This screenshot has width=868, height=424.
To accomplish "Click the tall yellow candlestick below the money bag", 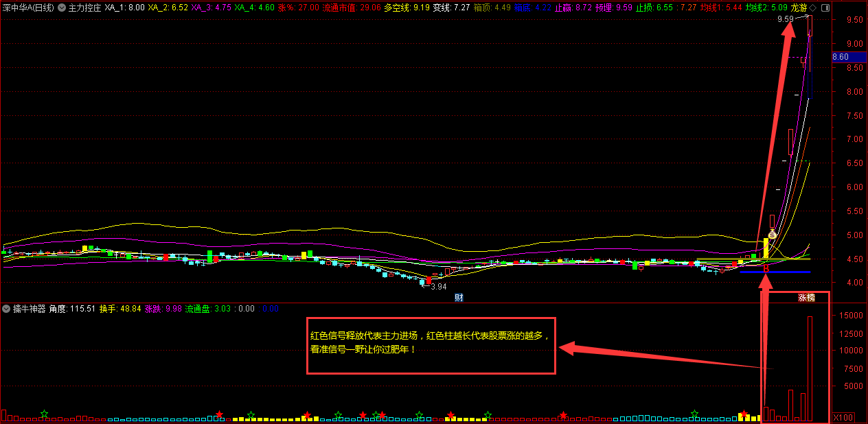I will (x=766, y=248).
